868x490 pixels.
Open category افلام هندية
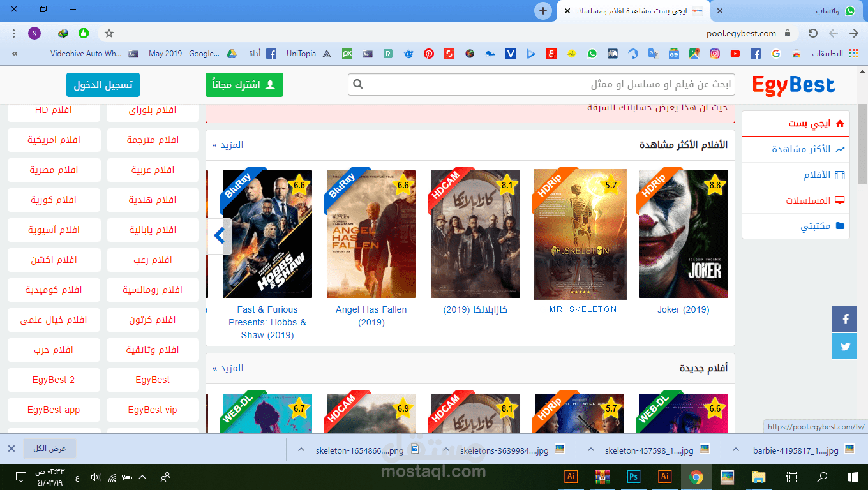point(153,200)
